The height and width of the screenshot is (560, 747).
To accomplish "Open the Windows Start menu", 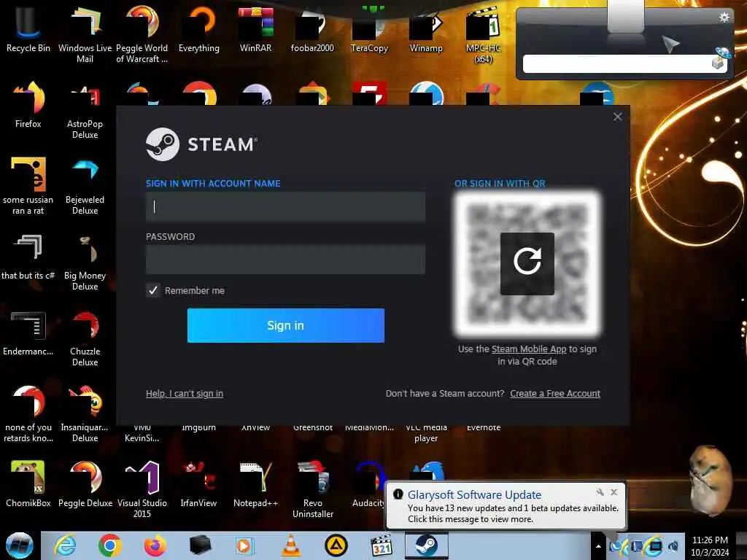I will tap(20, 545).
